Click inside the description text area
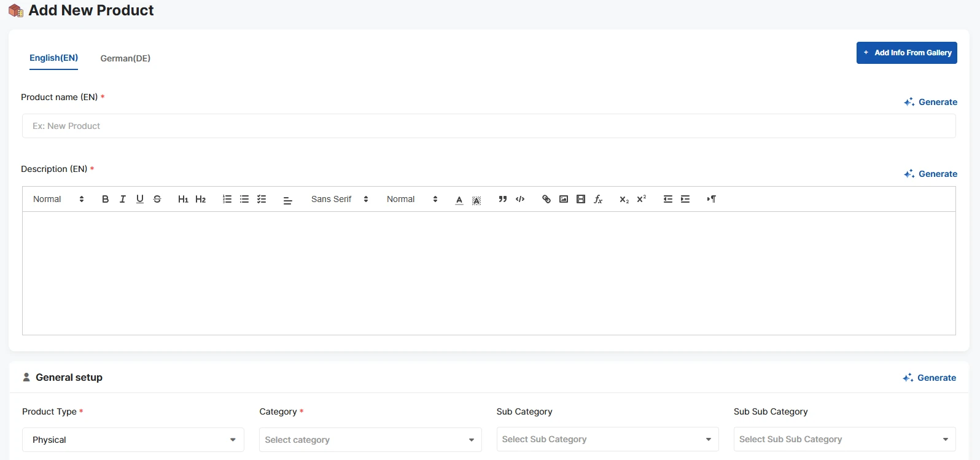 tap(489, 273)
